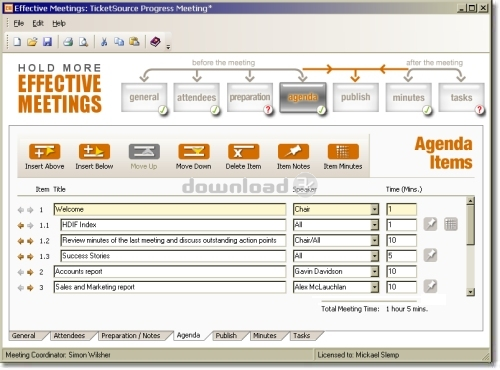500x370 pixels.
Task: Click the Accounts report title field
Action: click(x=170, y=271)
